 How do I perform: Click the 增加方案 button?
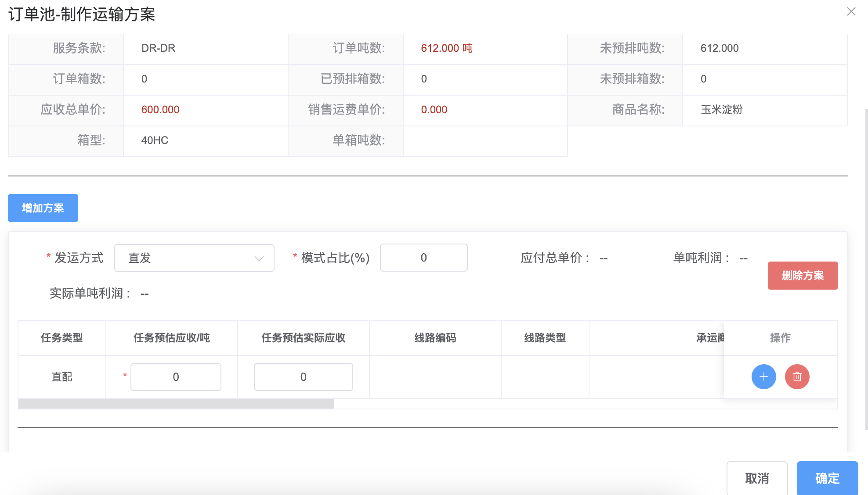click(43, 208)
